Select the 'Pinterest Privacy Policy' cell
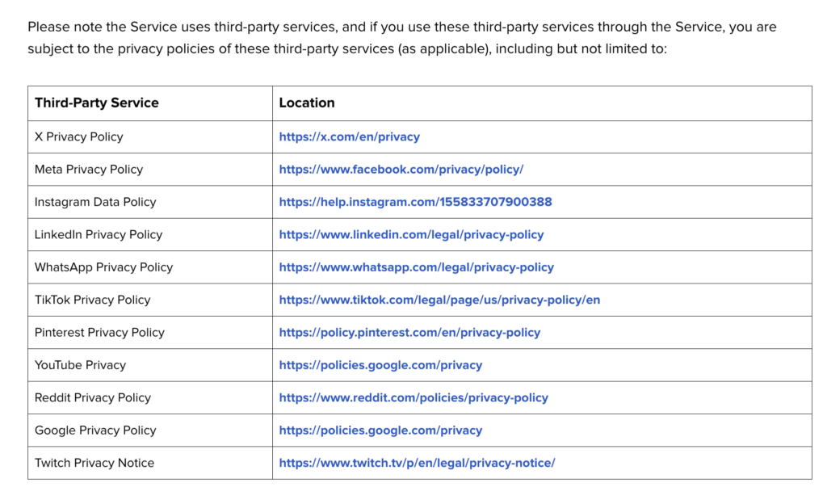The width and height of the screenshot is (827, 504). tap(150, 333)
